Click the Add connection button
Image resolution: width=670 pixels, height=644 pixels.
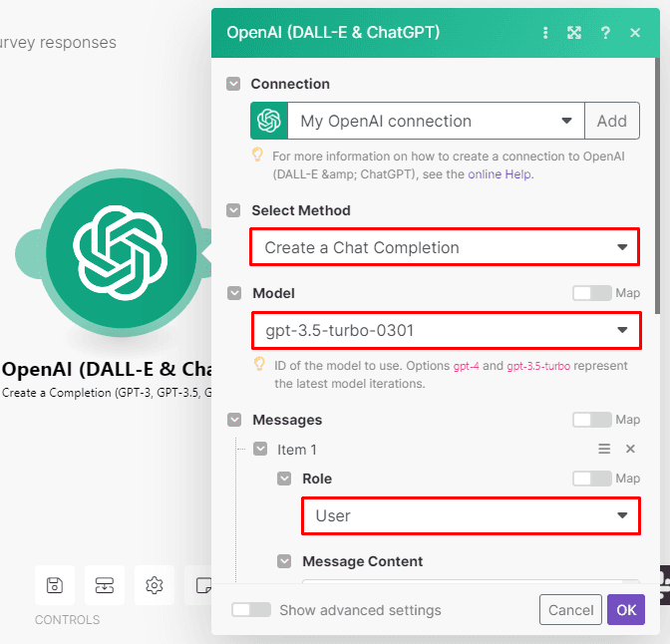612,121
